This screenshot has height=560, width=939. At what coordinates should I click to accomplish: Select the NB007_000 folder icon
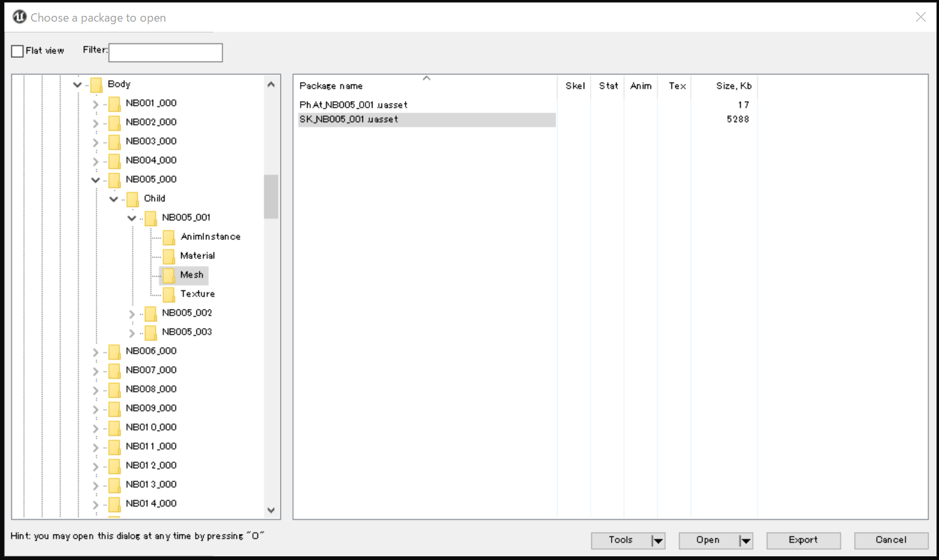(x=114, y=371)
